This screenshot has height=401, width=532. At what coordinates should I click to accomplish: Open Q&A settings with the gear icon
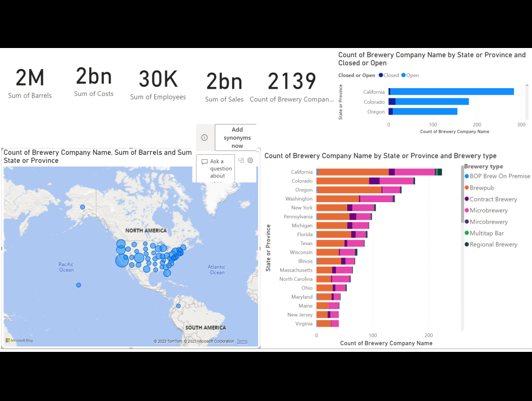click(x=250, y=160)
